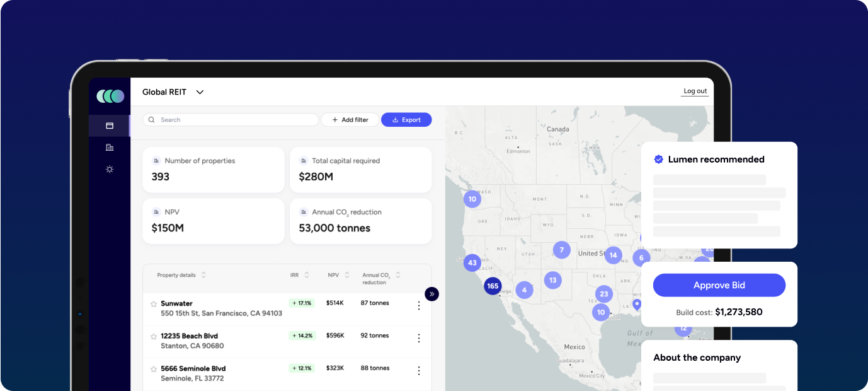Star the 5666 Seminole Blvd property
Screen dimensions: 868x391
coord(154,369)
